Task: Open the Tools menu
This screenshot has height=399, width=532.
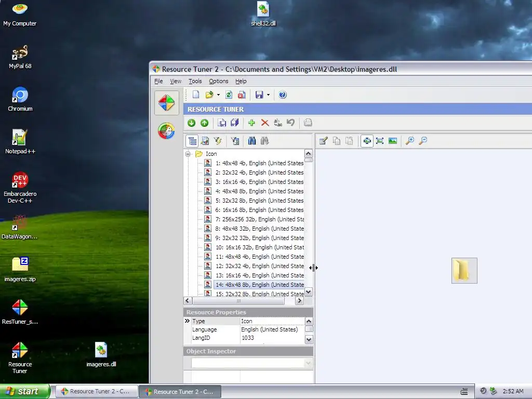Action: [x=195, y=81]
